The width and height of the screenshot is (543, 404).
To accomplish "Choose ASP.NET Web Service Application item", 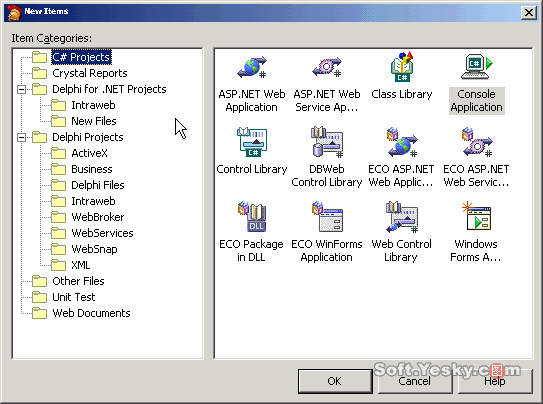I will [x=327, y=67].
